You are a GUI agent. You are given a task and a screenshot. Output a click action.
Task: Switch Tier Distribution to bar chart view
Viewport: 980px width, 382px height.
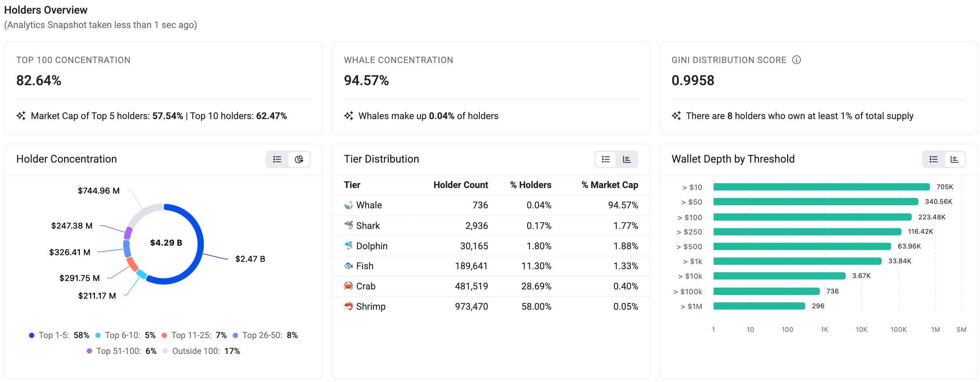click(x=627, y=159)
